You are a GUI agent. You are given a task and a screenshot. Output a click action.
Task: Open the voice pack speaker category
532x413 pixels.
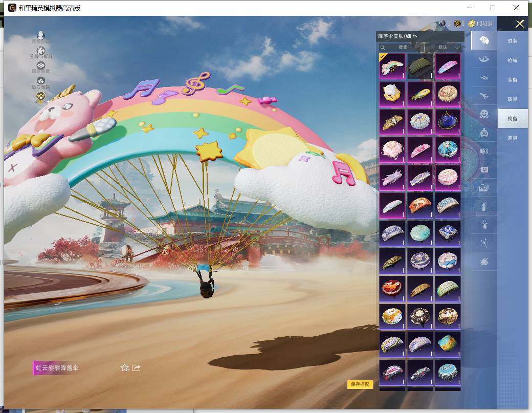pyautogui.click(x=483, y=151)
